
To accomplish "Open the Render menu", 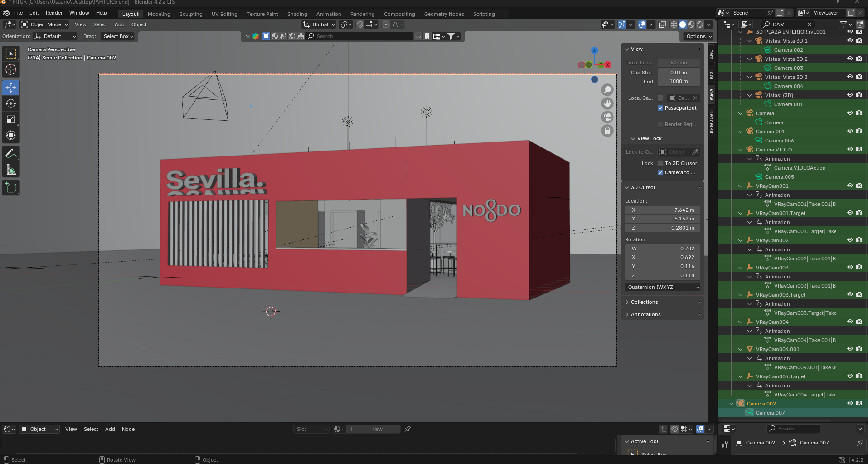I will pyautogui.click(x=54, y=13).
